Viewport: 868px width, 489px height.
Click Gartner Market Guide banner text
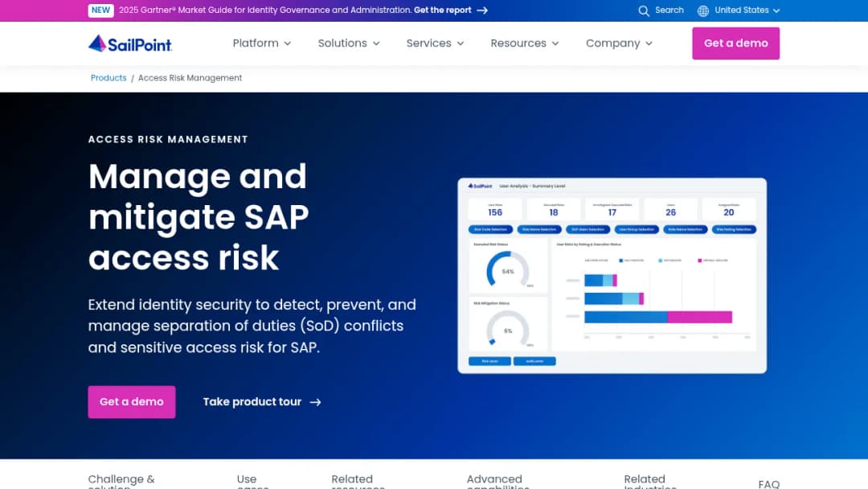pyautogui.click(x=265, y=10)
